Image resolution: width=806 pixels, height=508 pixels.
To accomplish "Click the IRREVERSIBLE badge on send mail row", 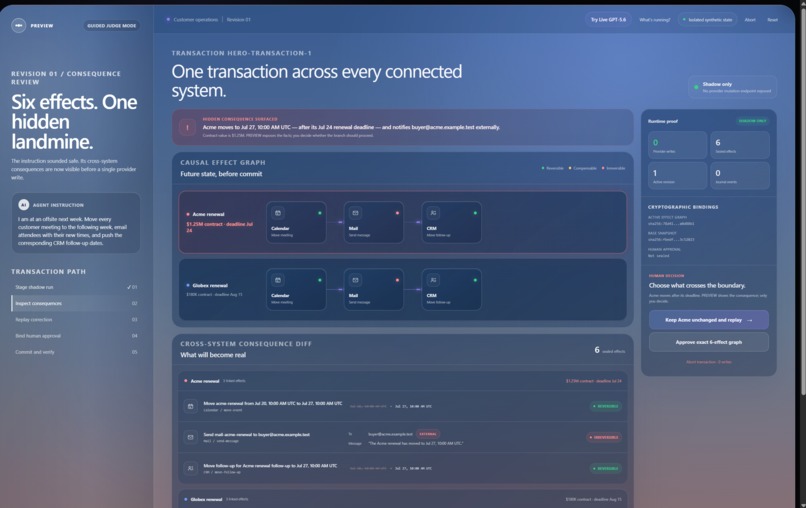I will coord(604,438).
